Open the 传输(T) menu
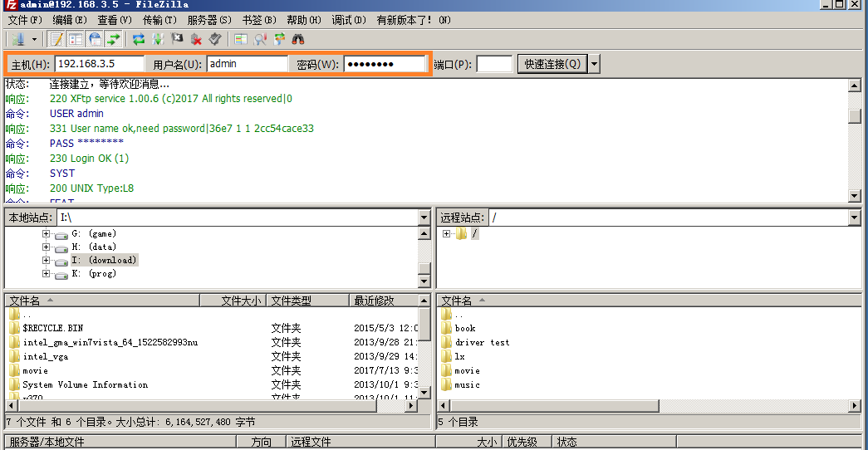The width and height of the screenshot is (868, 450). [x=159, y=20]
